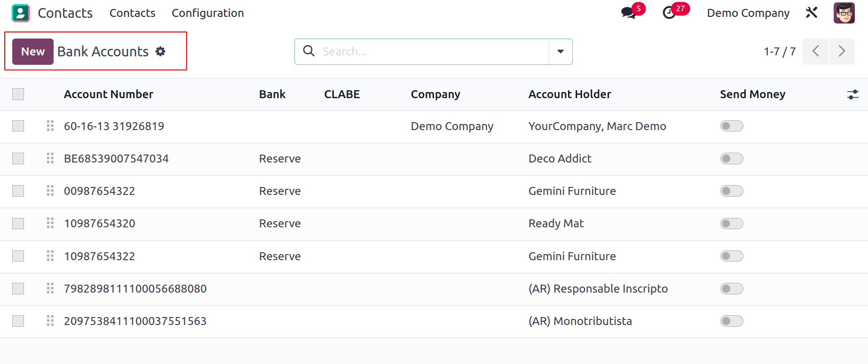
Task: Open the developer tools wrench icon
Action: point(812,13)
